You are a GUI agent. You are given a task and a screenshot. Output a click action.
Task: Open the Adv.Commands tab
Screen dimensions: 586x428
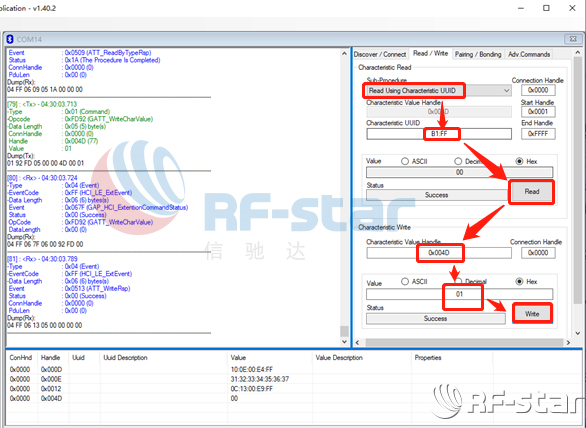pos(529,55)
